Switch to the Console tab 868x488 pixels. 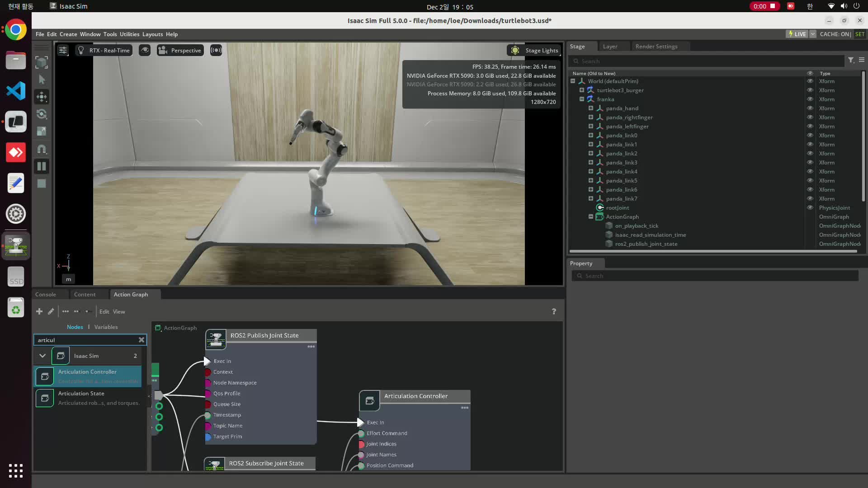(x=46, y=294)
